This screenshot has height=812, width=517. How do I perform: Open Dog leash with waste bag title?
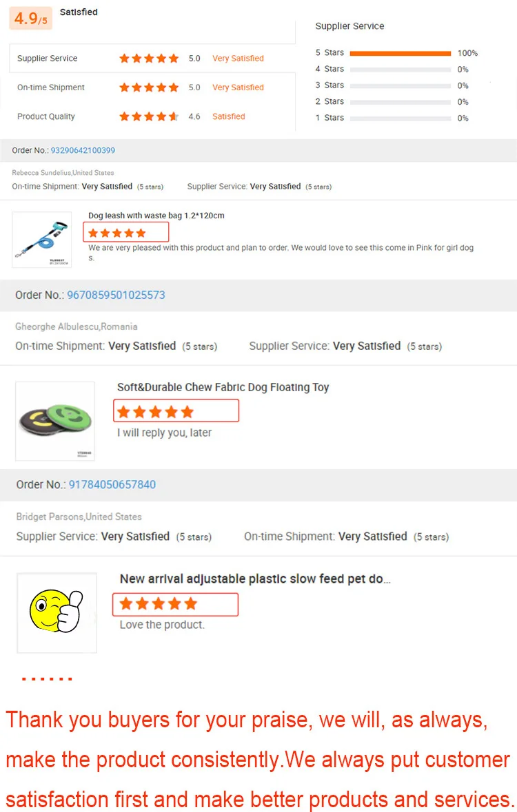[156, 216]
